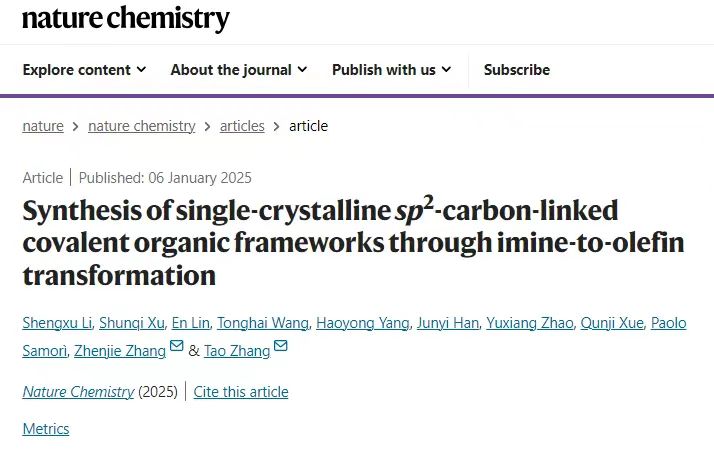
Task: Select author Shunqi Xu link
Action: click(132, 323)
